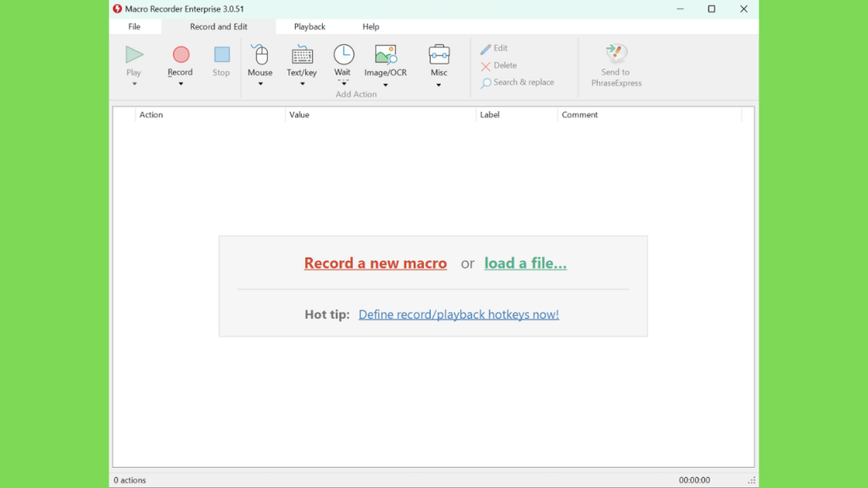Click the Search & replace magnifier icon

click(486, 83)
